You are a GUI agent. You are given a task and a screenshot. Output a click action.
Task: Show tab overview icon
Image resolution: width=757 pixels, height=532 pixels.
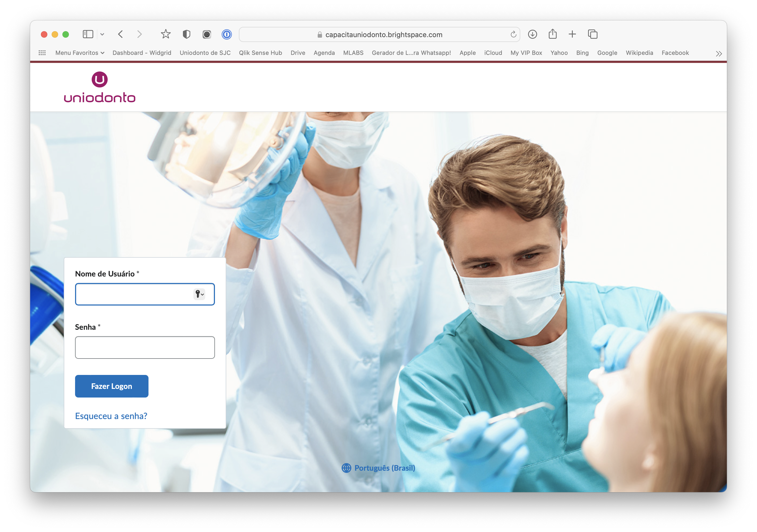[592, 34]
